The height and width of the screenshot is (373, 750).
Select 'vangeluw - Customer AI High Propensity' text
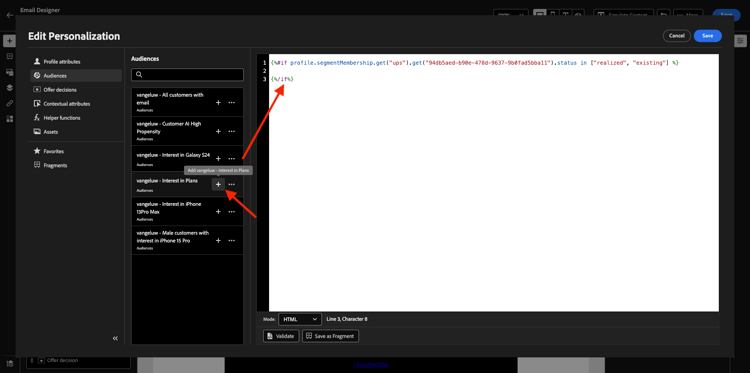[x=169, y=127]
